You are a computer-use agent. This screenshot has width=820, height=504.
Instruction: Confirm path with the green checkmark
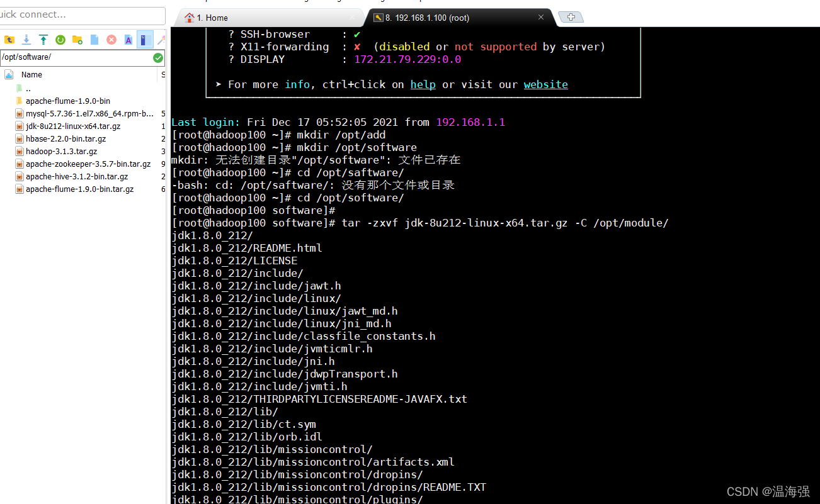point(157,57)
